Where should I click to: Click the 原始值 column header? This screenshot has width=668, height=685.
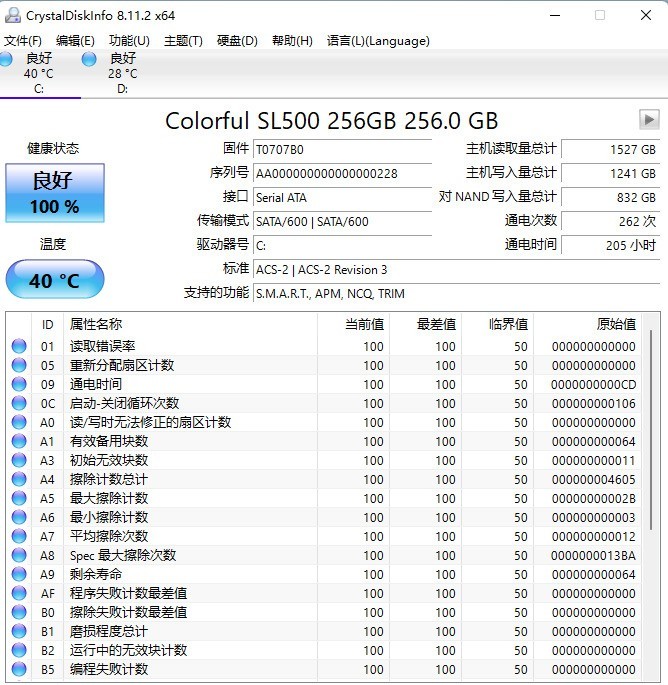tap(587, 325)
